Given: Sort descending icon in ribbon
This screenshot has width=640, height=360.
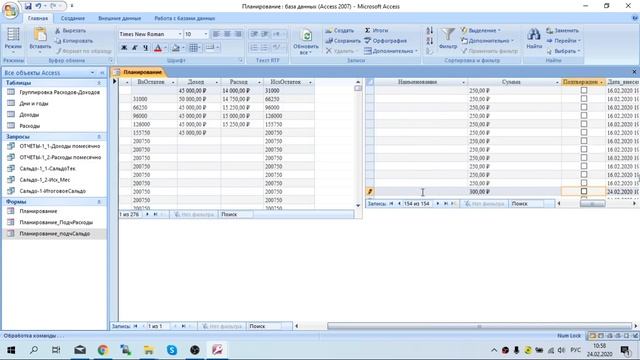Looking at the screenshot, I should pyautogui.click(x=429, y=41).
